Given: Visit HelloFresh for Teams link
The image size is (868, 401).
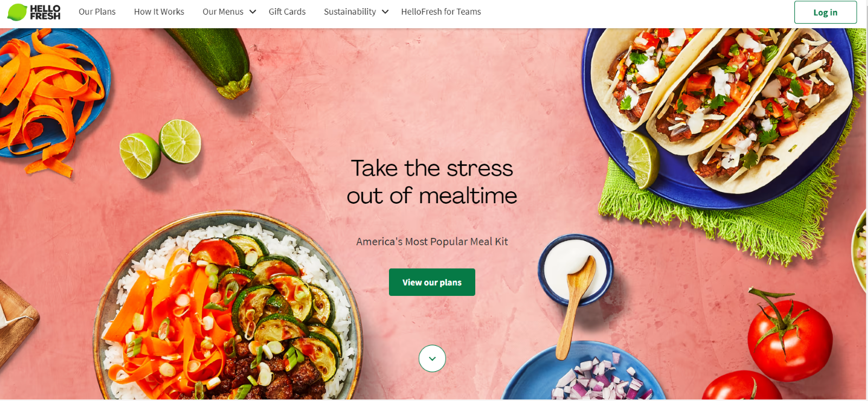Looking at the screenshot, I should coord(441,12).
